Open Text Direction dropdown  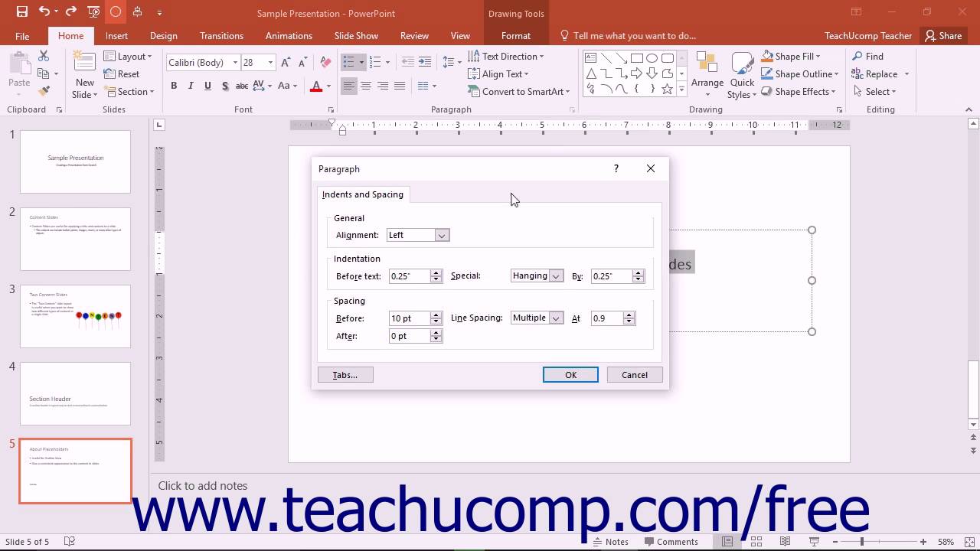coord(505,56)
